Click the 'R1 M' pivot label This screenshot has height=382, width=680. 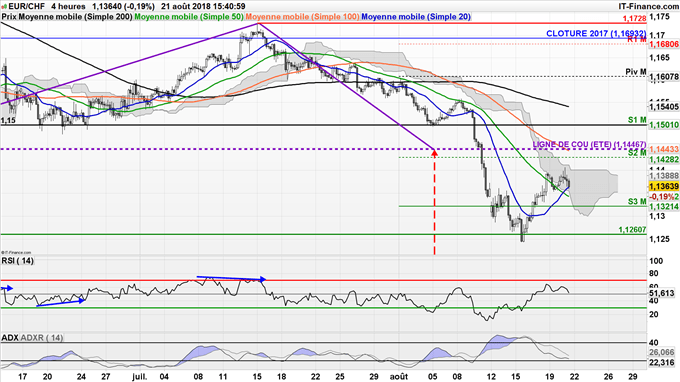637,39
